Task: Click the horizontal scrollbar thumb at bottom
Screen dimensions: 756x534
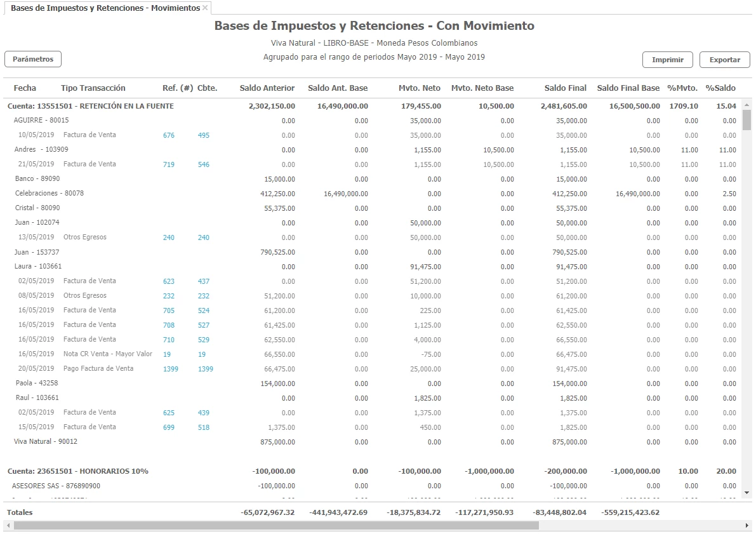Action: tap(276, 526)
